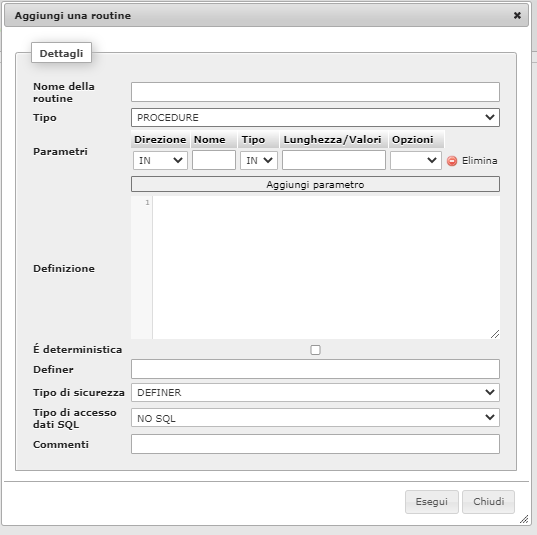Click the Elimina link text
Image resolution: width=537 pixels, height=535 pixels.
coord(479,160)
